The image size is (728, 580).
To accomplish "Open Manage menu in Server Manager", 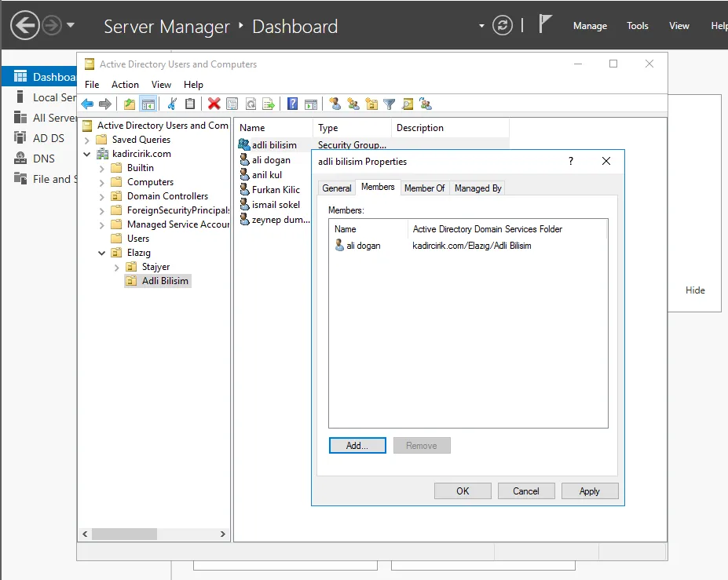I will 590,26.
